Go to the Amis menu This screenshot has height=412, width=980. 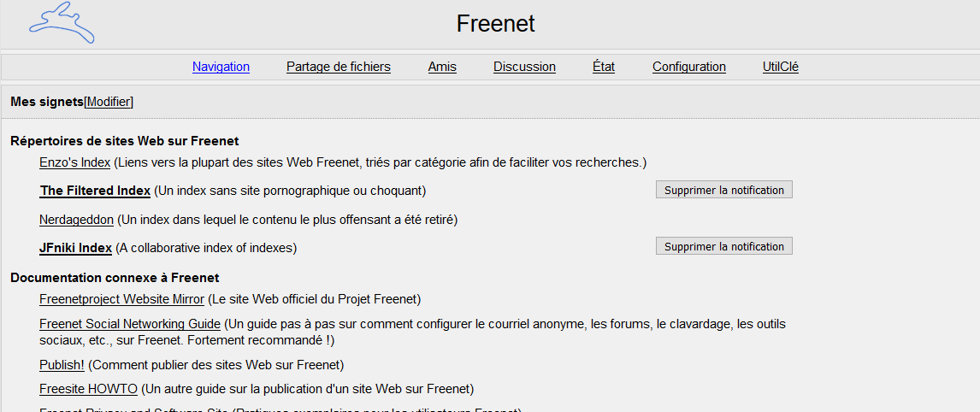[x=442, y=67]
